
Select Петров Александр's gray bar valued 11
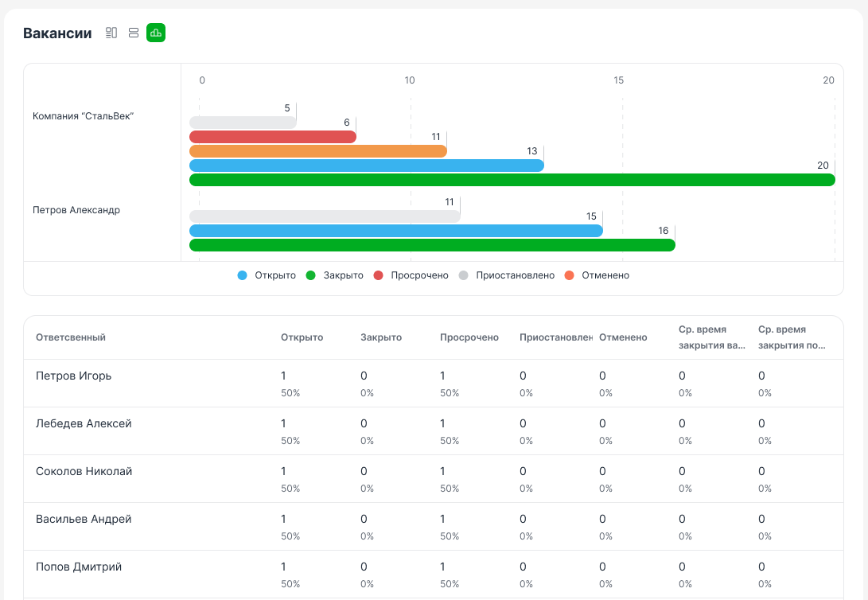[325, 216]
